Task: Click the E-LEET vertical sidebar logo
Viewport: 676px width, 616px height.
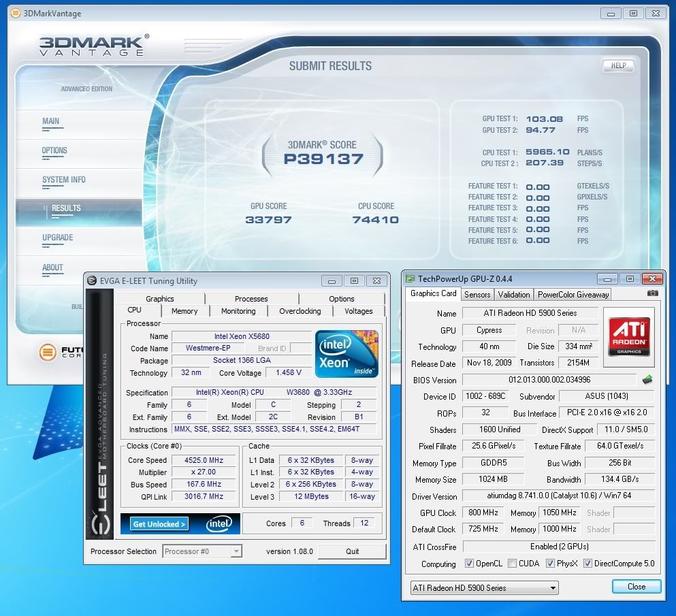Action: coord(100,415)
